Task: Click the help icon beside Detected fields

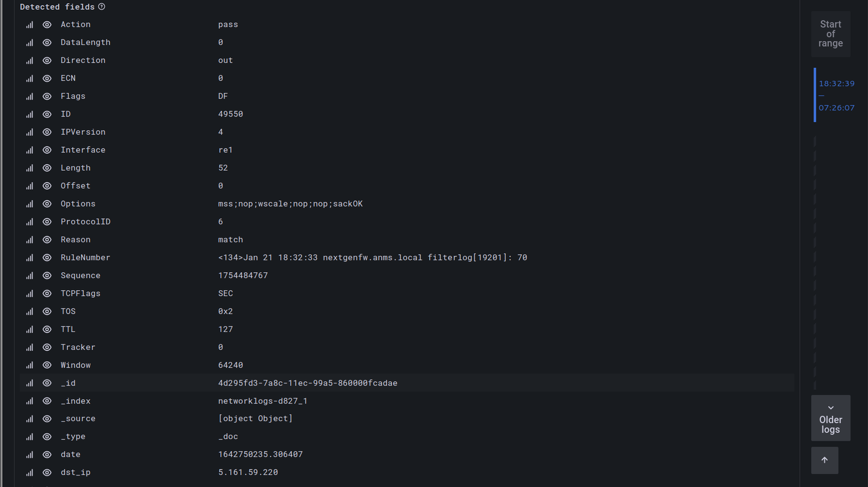Action: click(x=101, y=7)
